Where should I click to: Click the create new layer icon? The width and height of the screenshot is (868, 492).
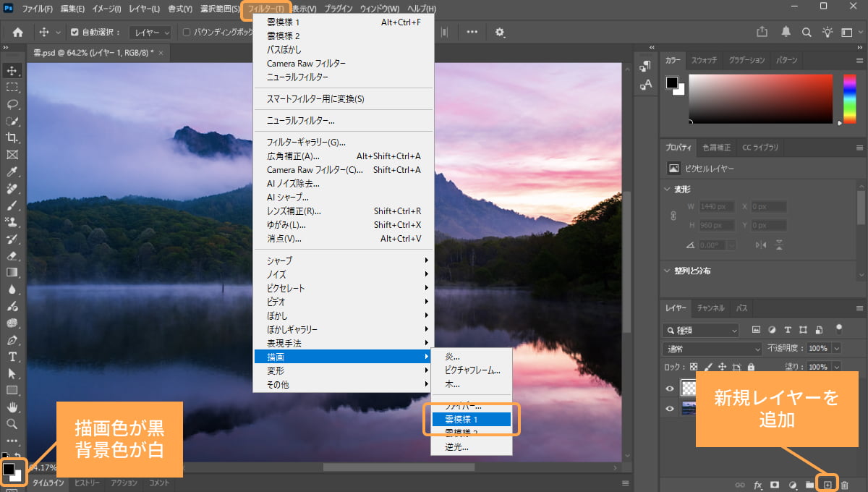(827, 484)
